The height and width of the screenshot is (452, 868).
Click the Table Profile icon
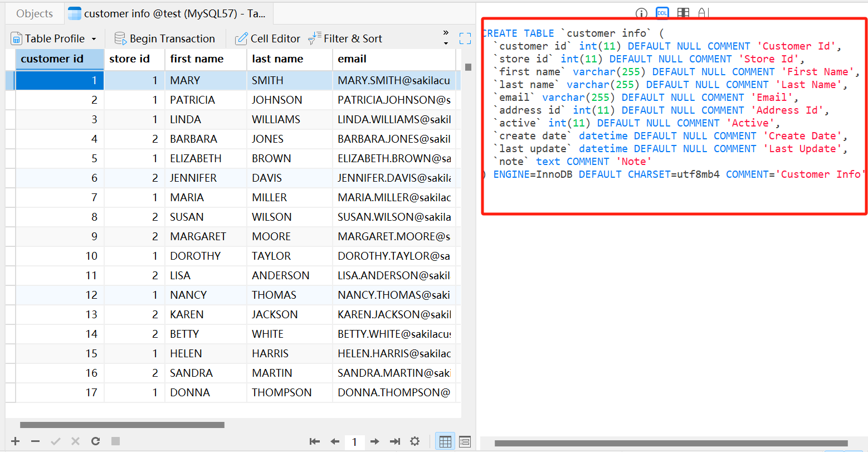[17, 38]
